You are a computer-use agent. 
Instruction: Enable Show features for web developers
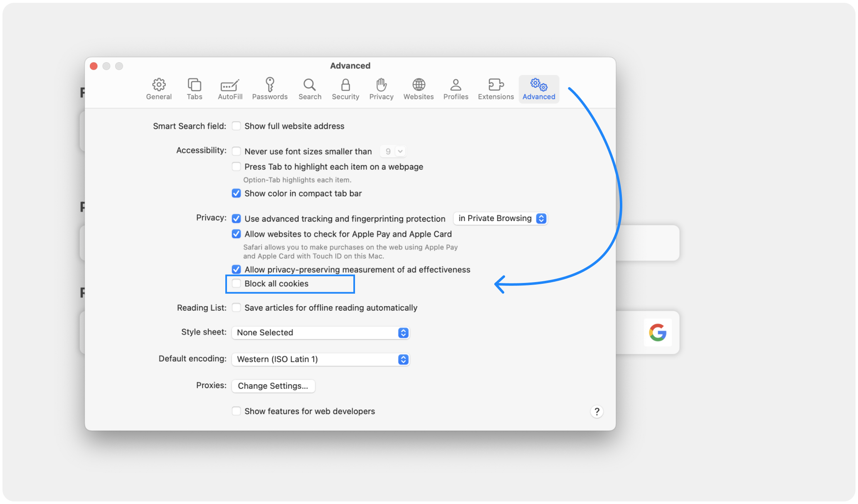[x=236, y=411]
